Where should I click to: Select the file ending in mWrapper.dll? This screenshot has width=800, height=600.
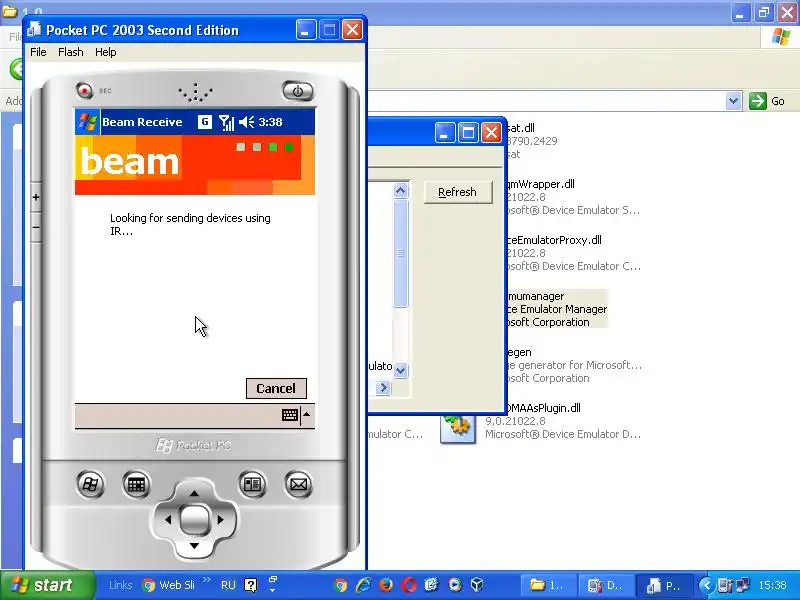click(540, 184)
